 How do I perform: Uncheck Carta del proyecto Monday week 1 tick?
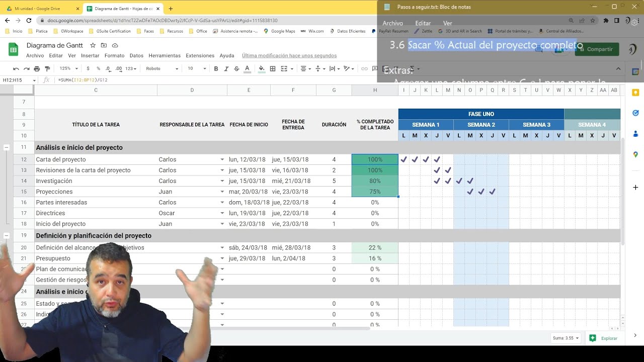tap(404, 159)
